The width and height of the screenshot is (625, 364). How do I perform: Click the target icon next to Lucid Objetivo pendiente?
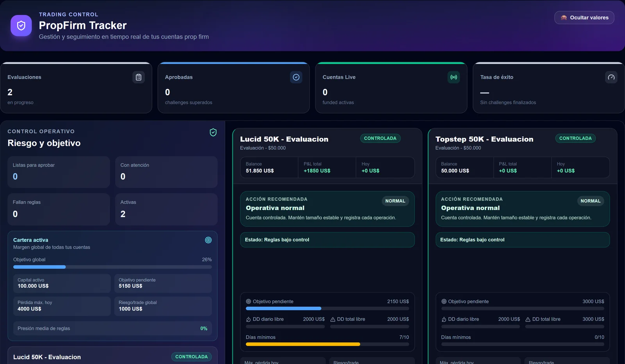(248, 302)
